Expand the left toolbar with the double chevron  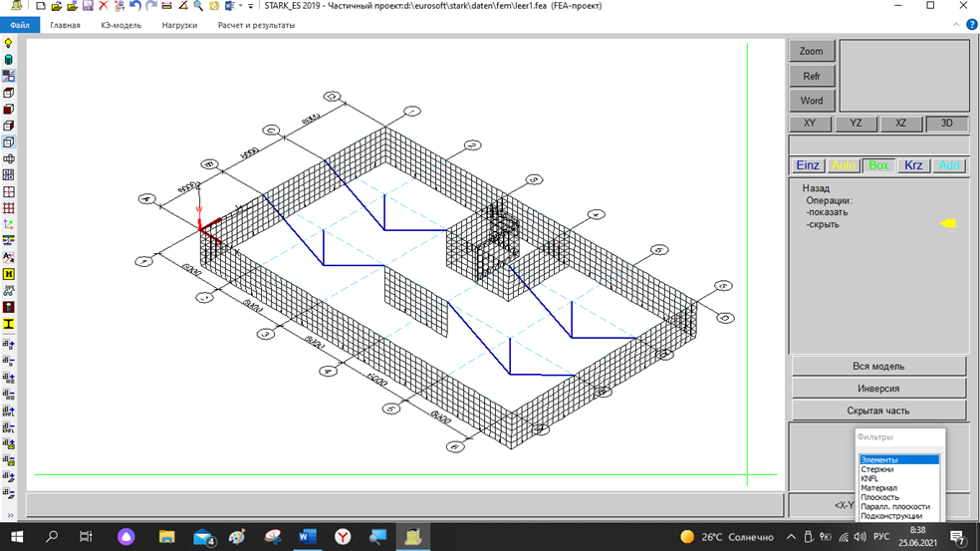(10, 515)
